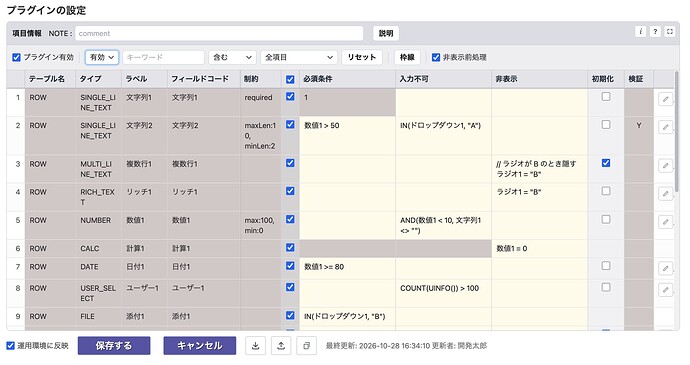Click the 初期化 column header
The image size is (690, 365).
[x=606, y=79]
